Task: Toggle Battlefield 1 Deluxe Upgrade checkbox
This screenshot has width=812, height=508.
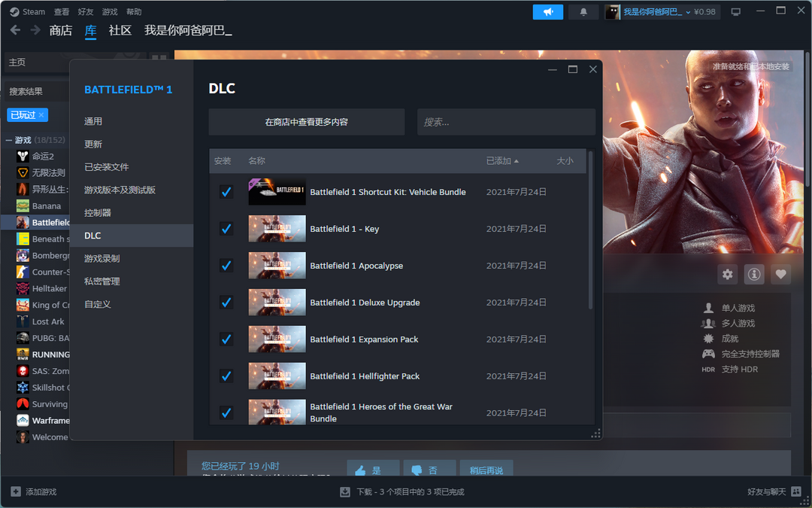Action: pyautogui.click(x=226, y=303)
